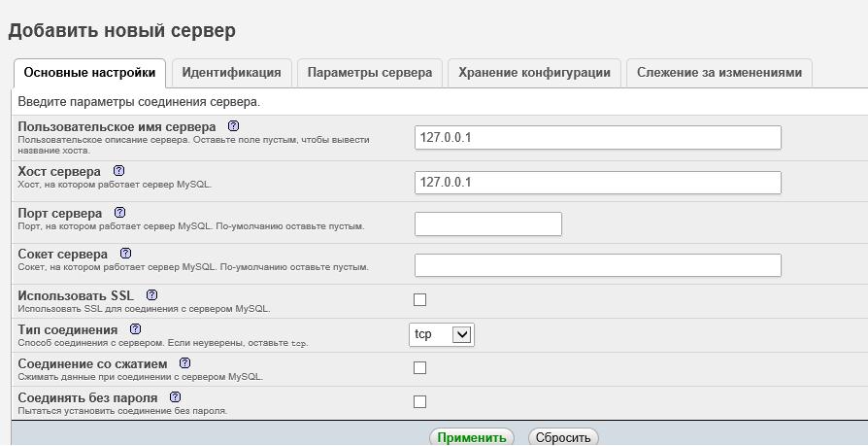Viewport: 868px width, 446px height.
Task: Toggle the Соединение со сжатием checkbox
Action: [420, 367]
